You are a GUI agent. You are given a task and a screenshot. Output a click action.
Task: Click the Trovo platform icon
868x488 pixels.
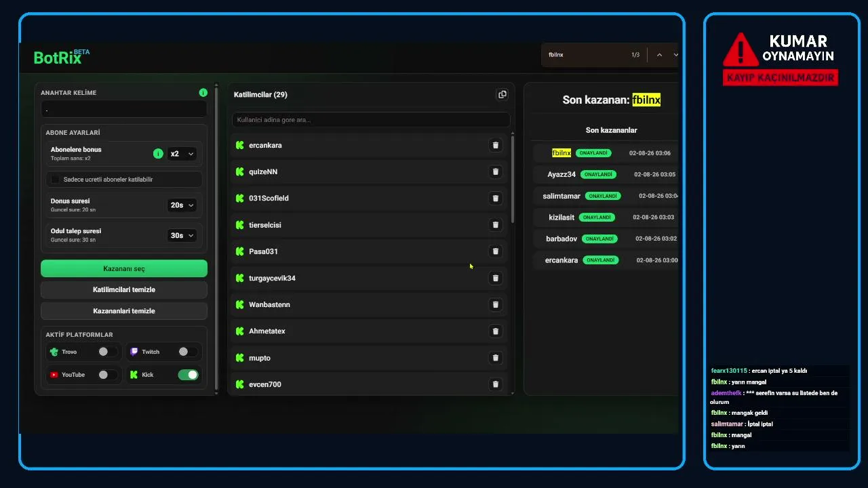point(54,352)
